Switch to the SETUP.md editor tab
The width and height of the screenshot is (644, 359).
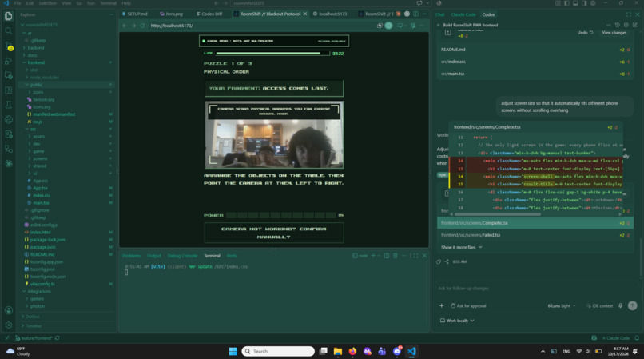click(135, 14)
